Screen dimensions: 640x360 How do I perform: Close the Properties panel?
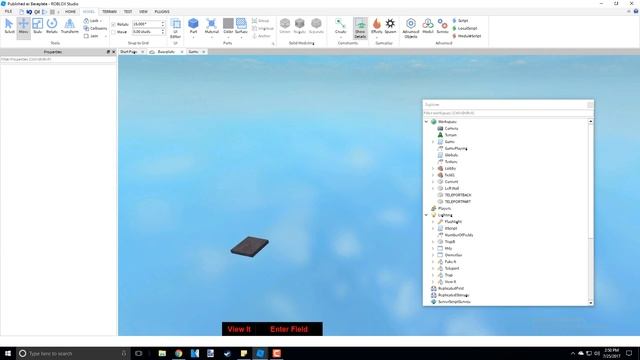pyautogui.click(x=114, y=52)
